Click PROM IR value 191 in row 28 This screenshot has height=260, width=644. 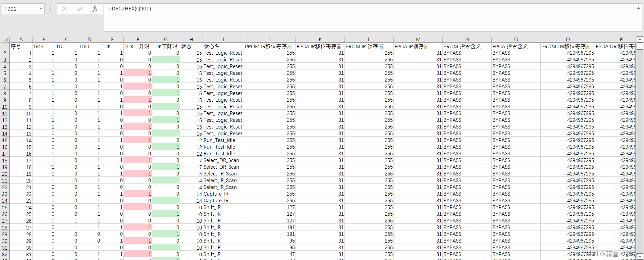coord(270,227)
